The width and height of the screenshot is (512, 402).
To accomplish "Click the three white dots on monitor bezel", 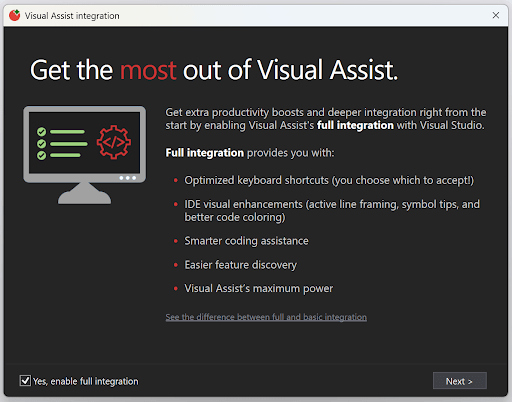I will tap(128, 178).
